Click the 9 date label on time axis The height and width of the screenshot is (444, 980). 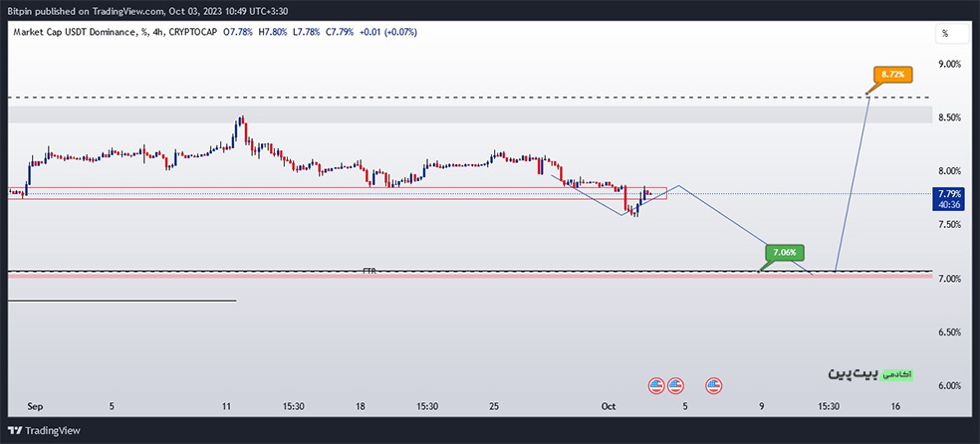762,406
